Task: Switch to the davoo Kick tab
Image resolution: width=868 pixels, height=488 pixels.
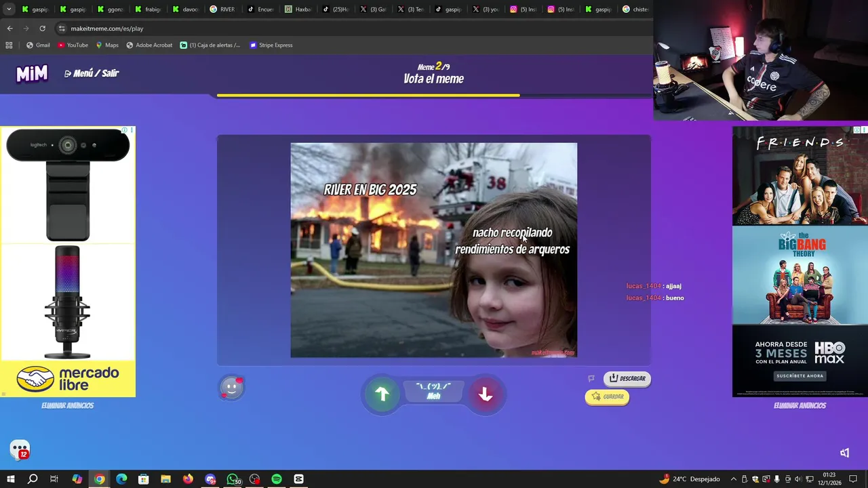Action: (x=185, y=9)
